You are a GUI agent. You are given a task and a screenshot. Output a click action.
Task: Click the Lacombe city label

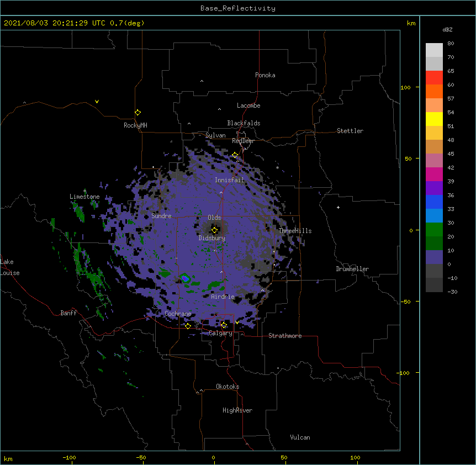(x=248, y=105)
